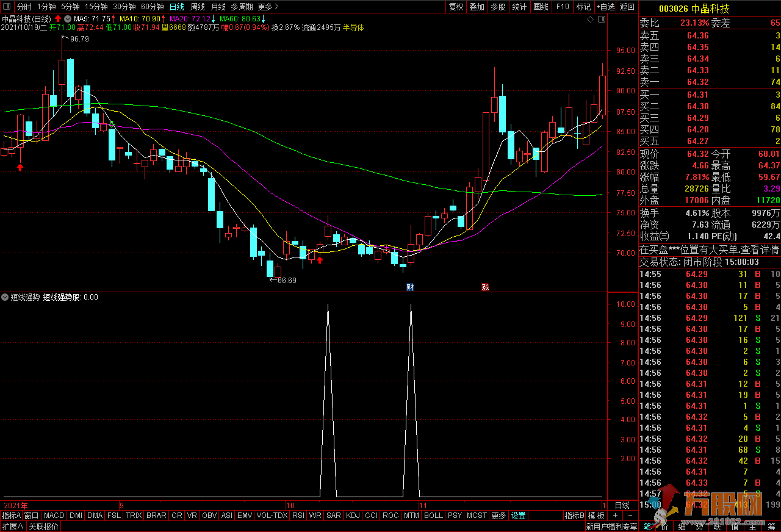Viewport: 781px width, 532px height.
Task: Select the MTM indicator tab
Action: pyautogui.click(x=411, y=516)
